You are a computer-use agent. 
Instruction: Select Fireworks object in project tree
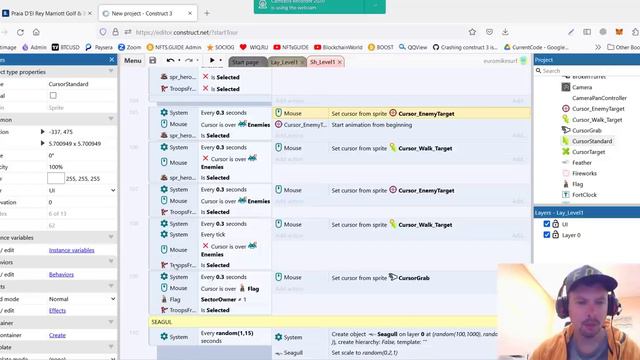click(x=584, y=173)
